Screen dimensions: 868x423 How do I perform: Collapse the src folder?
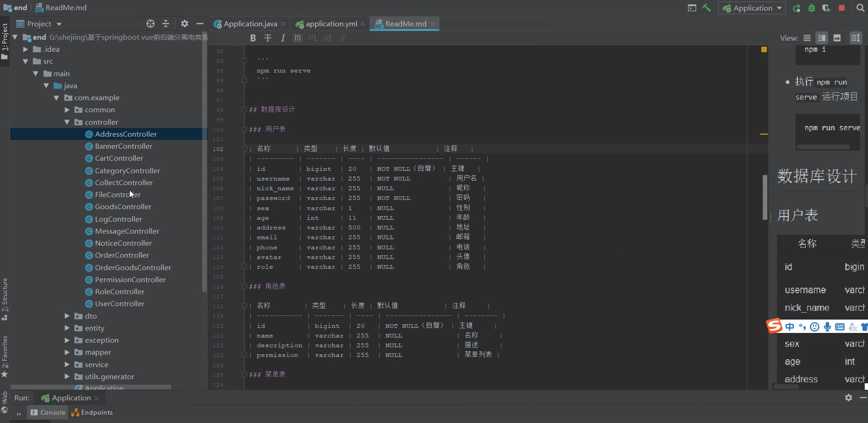coord(25,61)
